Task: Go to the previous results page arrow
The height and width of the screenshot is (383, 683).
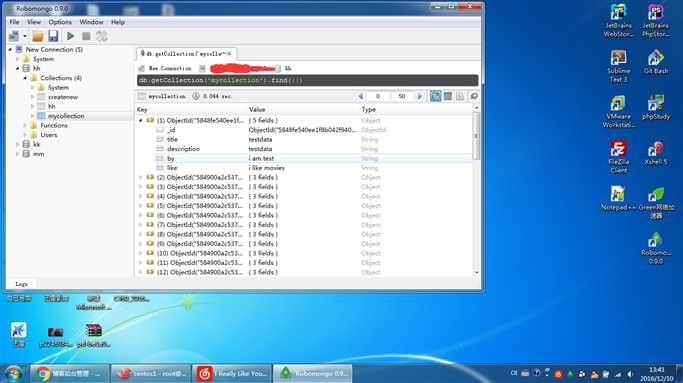Action: pos(360,96)
